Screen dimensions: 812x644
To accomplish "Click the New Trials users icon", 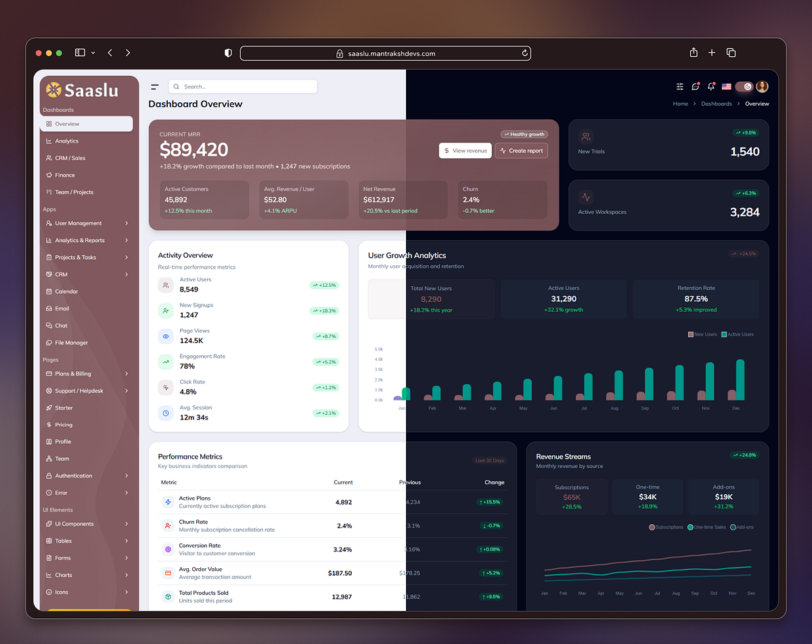I will click(x=586, y=136).
